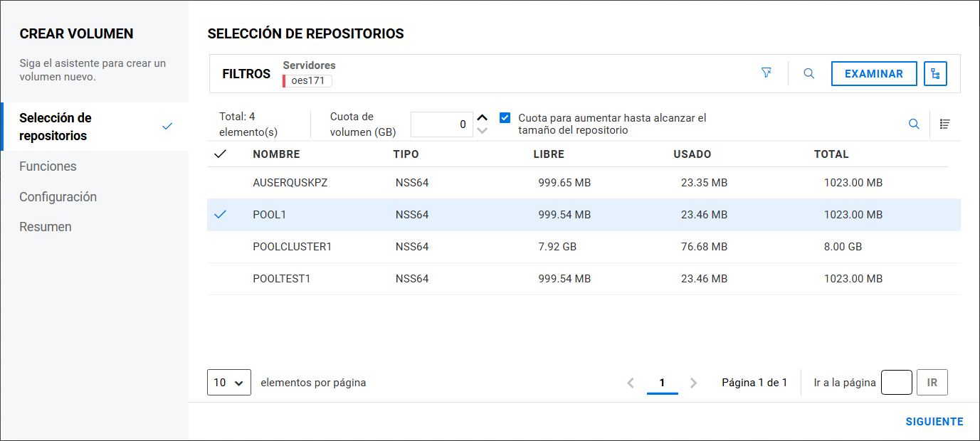Go to the next page arrow

694,383
